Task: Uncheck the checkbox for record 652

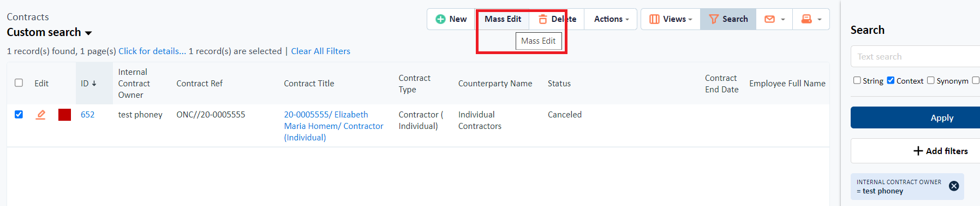Action: (19, 114)
